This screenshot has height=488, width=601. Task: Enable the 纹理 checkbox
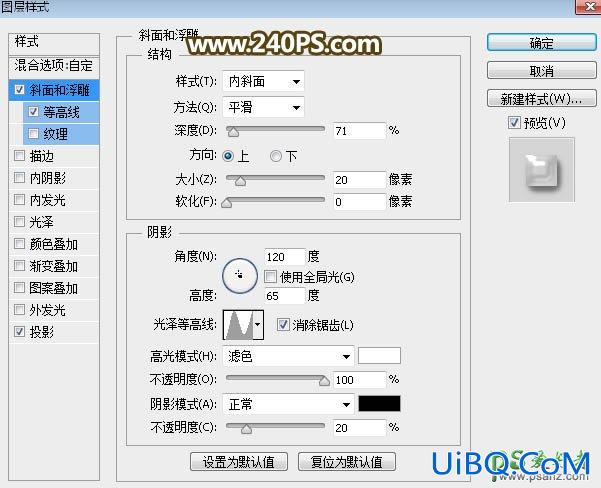[x=33, y=134]
